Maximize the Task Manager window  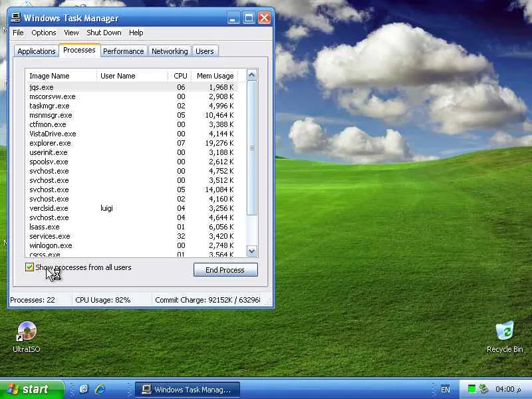249,18
